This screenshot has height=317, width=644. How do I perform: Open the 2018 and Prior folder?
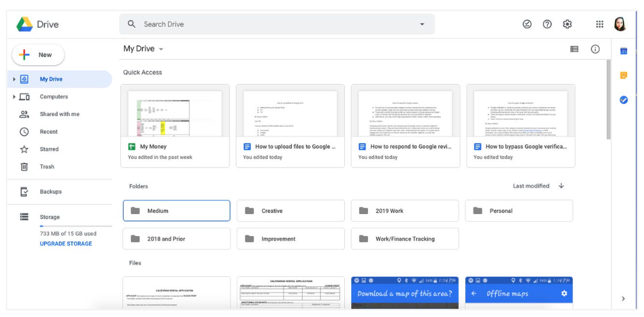coord(177,239)
